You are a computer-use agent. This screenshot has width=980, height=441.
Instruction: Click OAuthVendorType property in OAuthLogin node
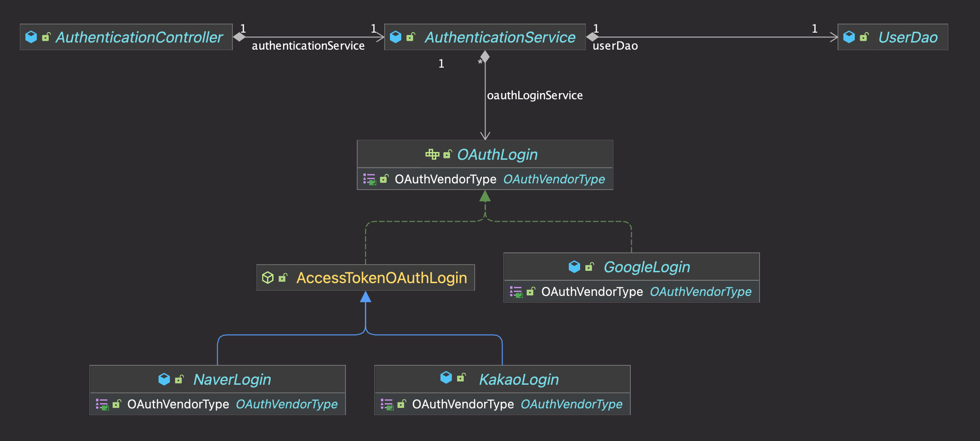click(445, 179)
